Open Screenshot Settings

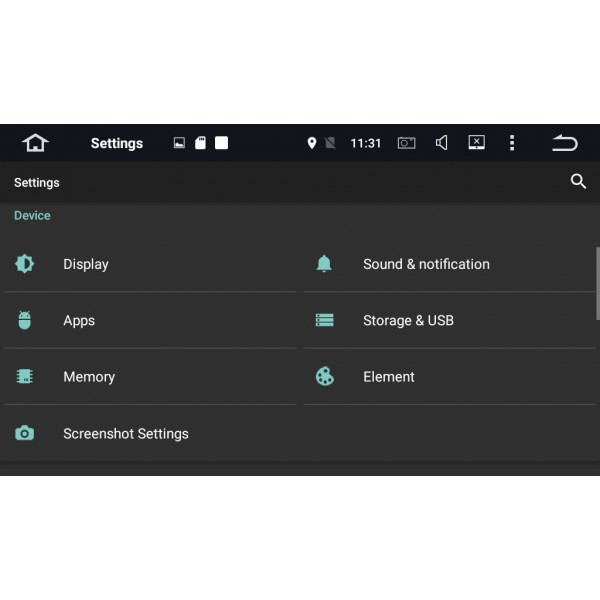[125, 434]
